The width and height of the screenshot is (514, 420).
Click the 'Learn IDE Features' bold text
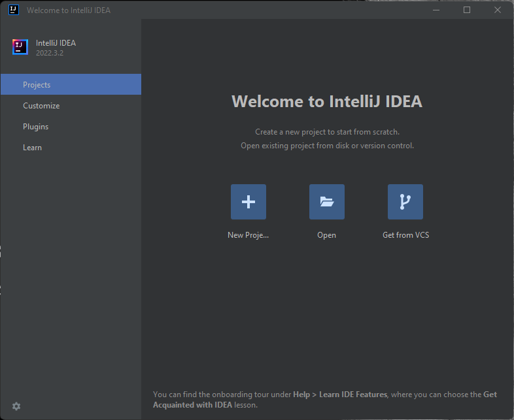(x=353, y=395)
